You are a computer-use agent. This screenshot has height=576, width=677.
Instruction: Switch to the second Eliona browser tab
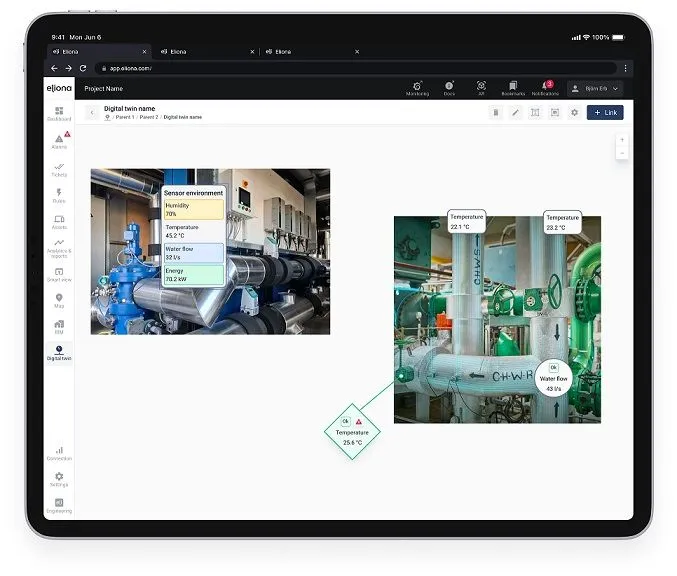pos(206,52)
